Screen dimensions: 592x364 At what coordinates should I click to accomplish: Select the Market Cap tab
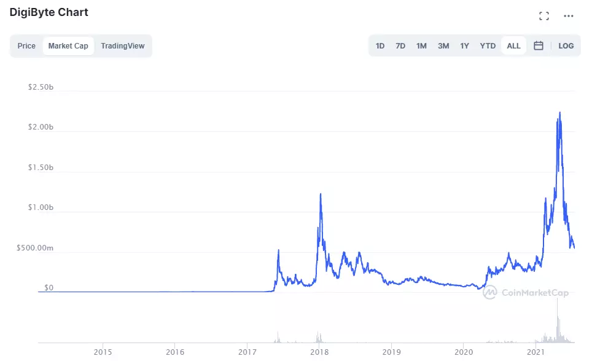tap(68, 45)
